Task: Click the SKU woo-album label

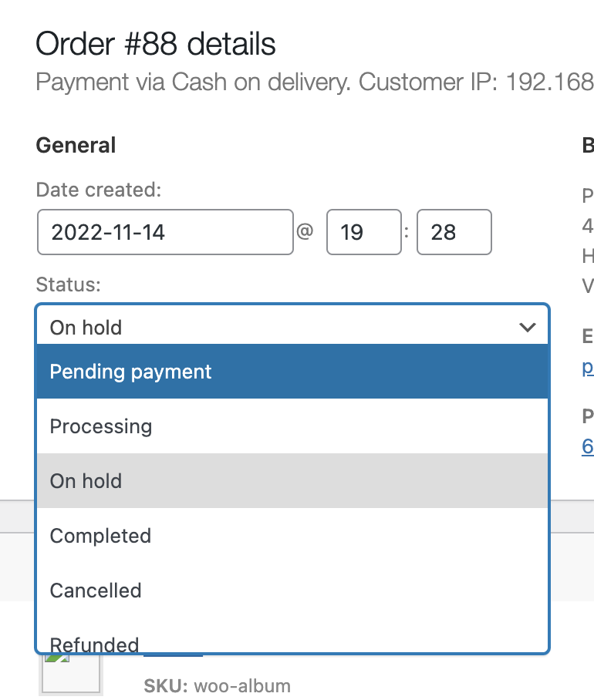Action: pos(216,685)
